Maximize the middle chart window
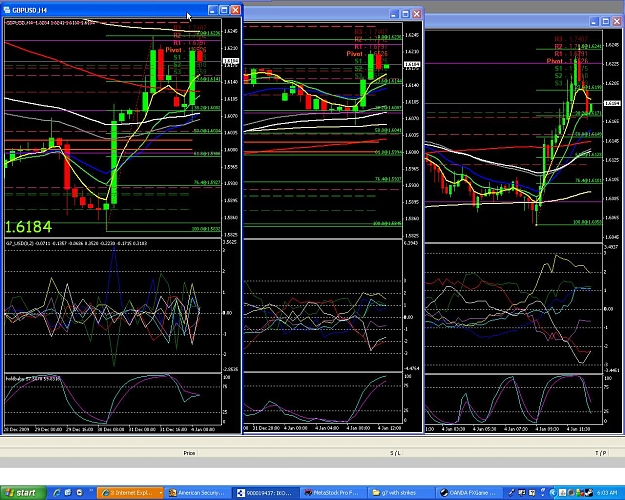Screen dimensions: 625x500 click(x=405, y=14)
